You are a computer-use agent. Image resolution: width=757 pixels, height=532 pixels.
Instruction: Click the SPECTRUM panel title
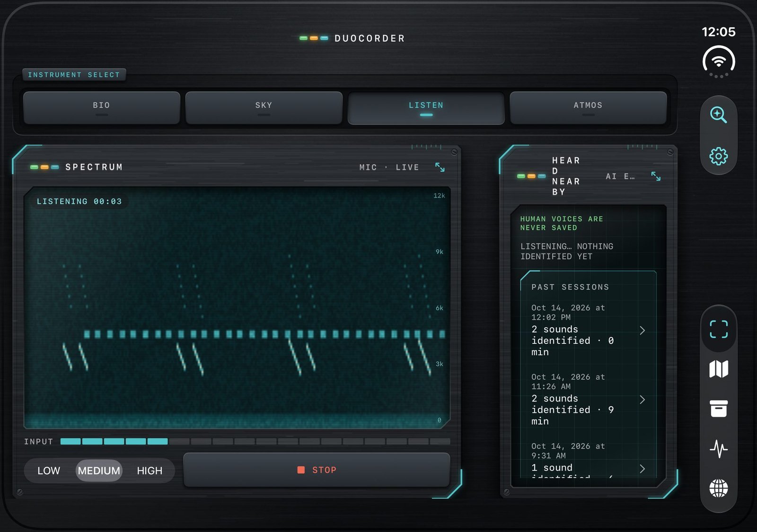click(94, 167)
